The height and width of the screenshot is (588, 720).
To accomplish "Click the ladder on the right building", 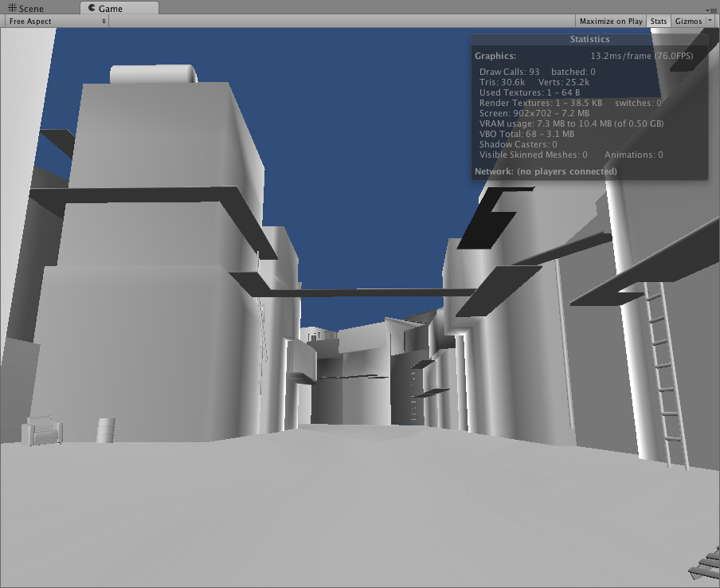I will click(665, 375).
